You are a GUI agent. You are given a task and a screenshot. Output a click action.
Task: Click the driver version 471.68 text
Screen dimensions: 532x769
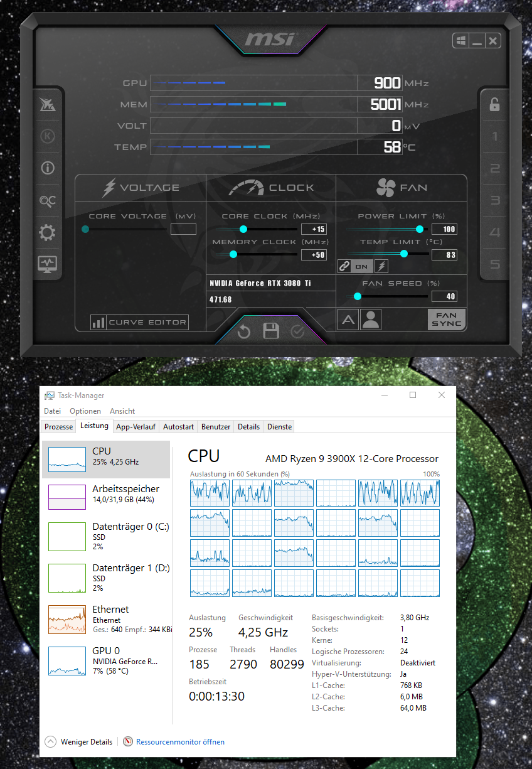point(221,299)
